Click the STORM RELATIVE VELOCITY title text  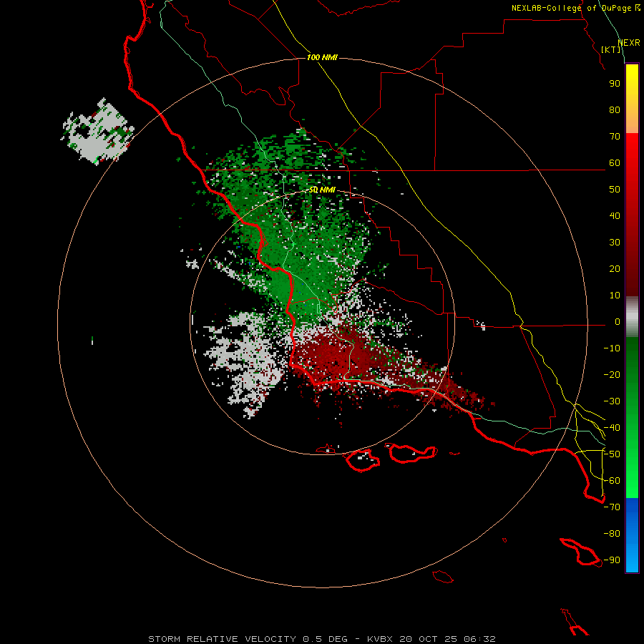coord(222,639)
